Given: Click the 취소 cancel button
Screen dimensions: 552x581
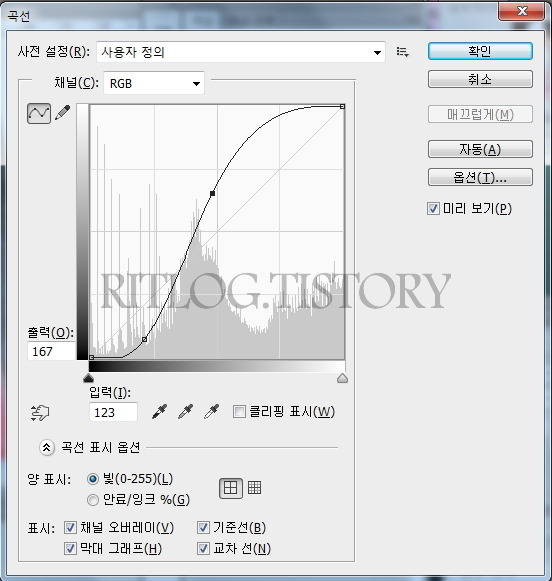Looking at the screenshot, I should tap(480, 79).
